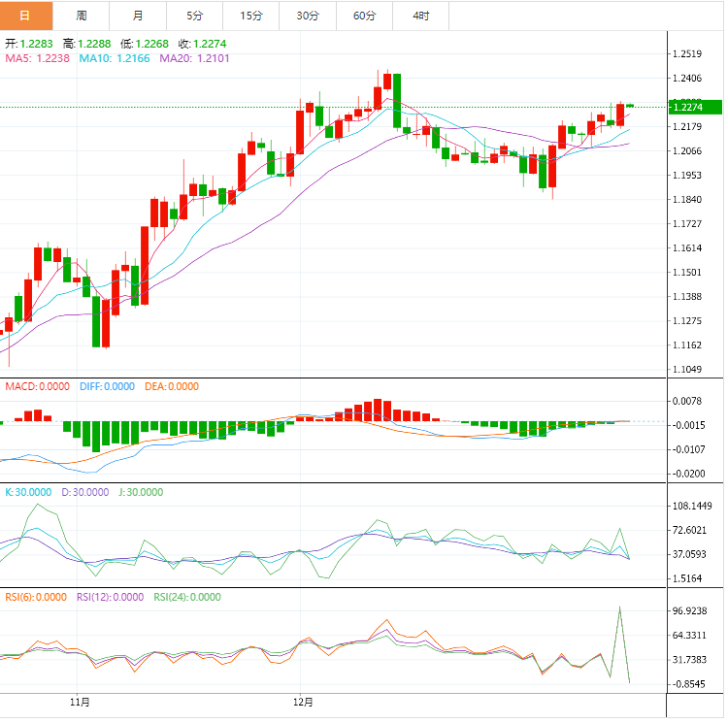
Task: Select the 30分 chart interval
Action: pos(308,16)
